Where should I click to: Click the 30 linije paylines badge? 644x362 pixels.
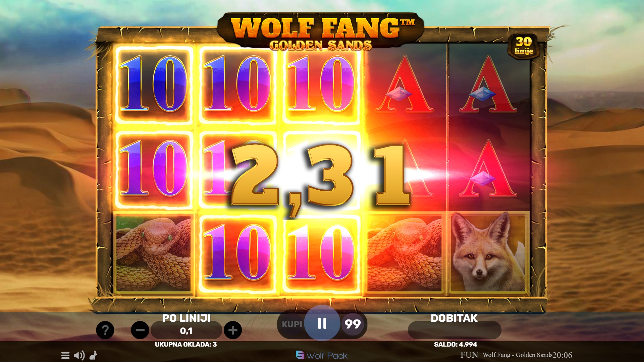(524, 46)
